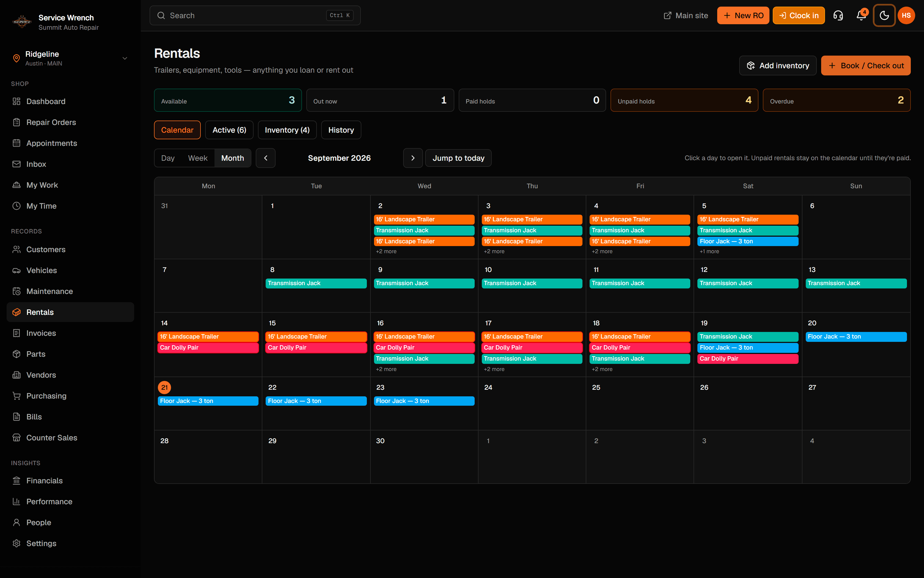
Task: Open the History tab
Action: coord(341,130)
